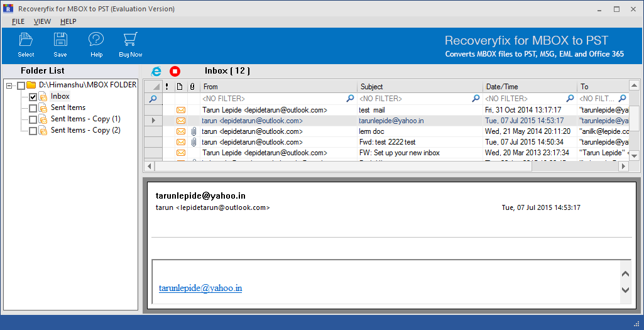Click the preview pane scroll down chevron
This screenshot has width=644, height=330.
pos(626,290)
